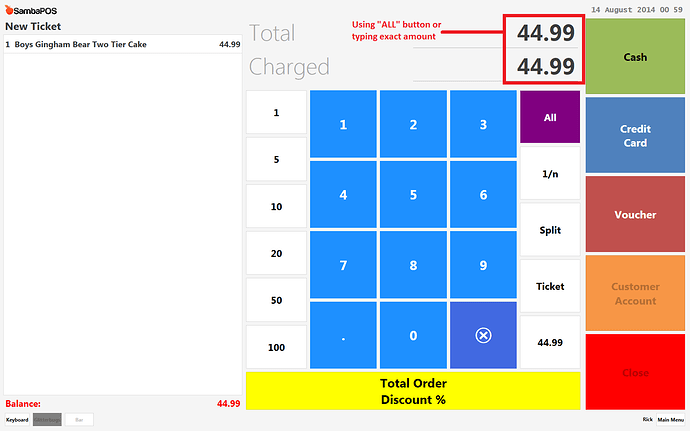Go back to the Ticket view
Viewport: 690px width, 431px height.
tap(550, 286)
